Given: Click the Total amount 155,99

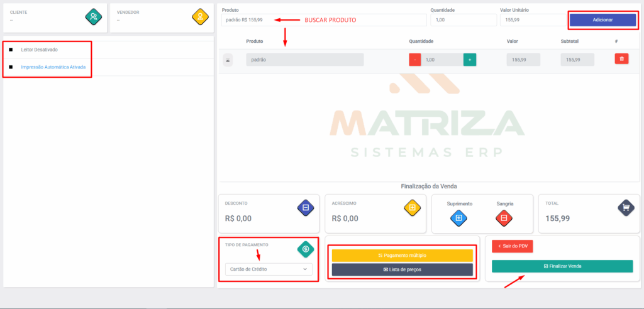Looking at the screenshot, I should pos(558,219).
